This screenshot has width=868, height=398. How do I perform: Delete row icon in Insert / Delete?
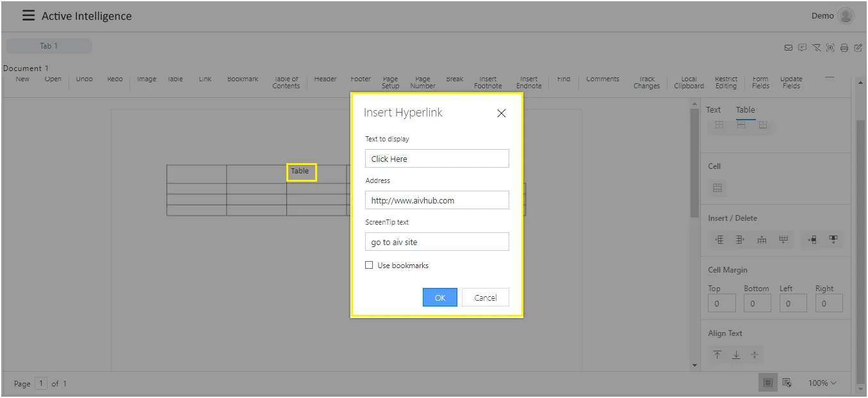[812, 240]
